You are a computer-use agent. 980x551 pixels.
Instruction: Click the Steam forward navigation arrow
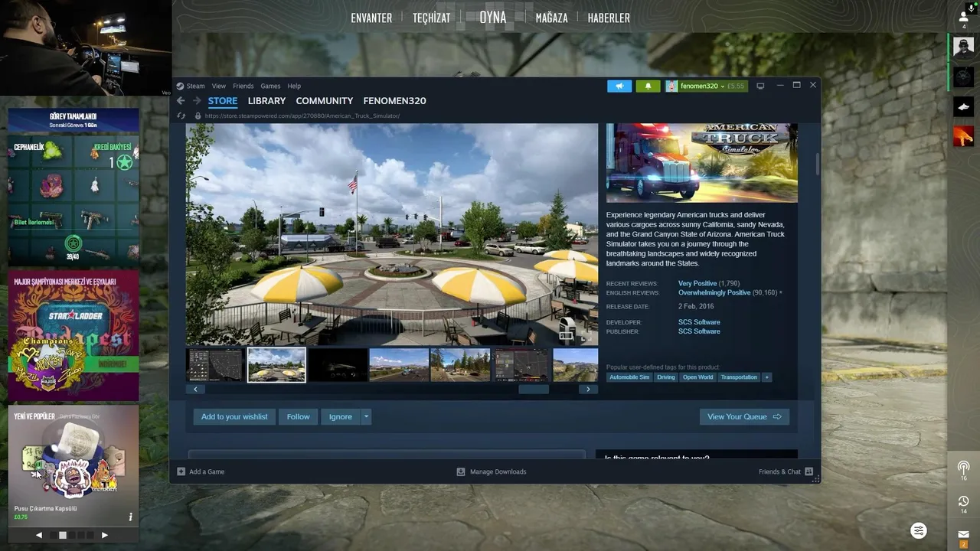[197, 100]
